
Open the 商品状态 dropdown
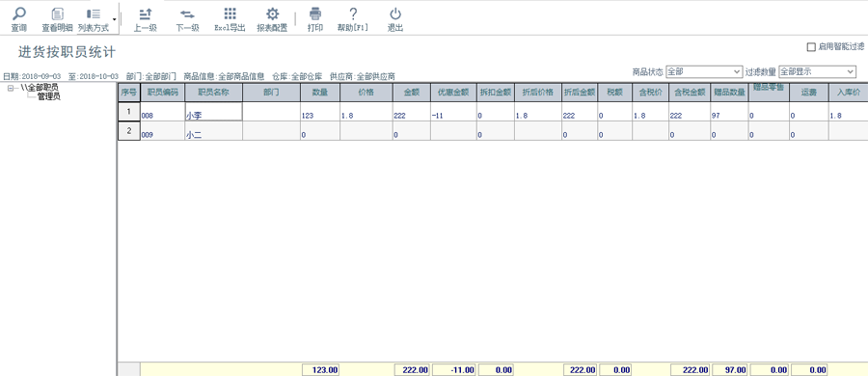pos(704,71)
